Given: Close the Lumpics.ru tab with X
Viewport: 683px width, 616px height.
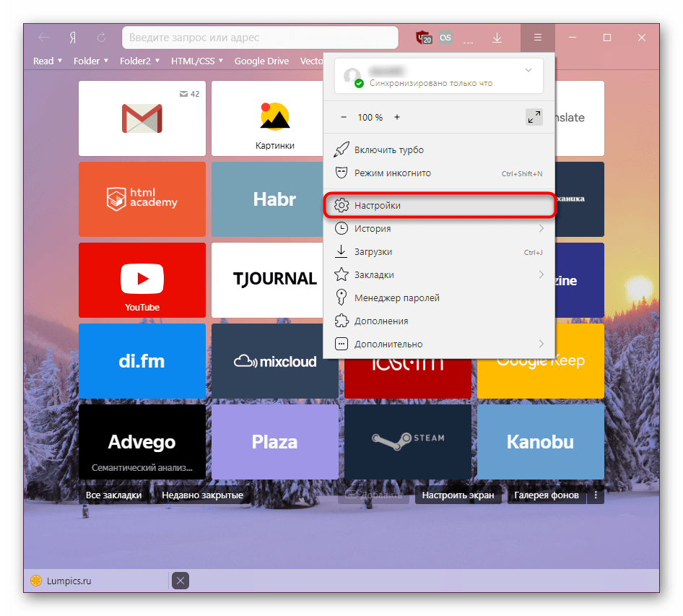Looking at the screenshot, I should [180, 581].
